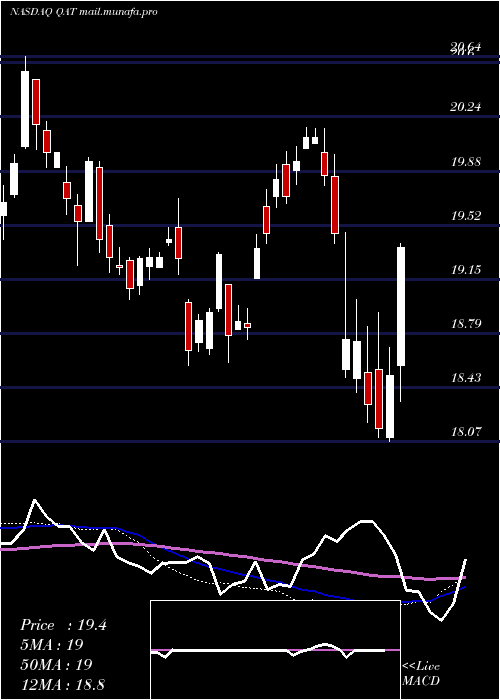The image size is (500, 700).
Task: Click the 'Price : 19.4' readout
Action: coord(63,625)
